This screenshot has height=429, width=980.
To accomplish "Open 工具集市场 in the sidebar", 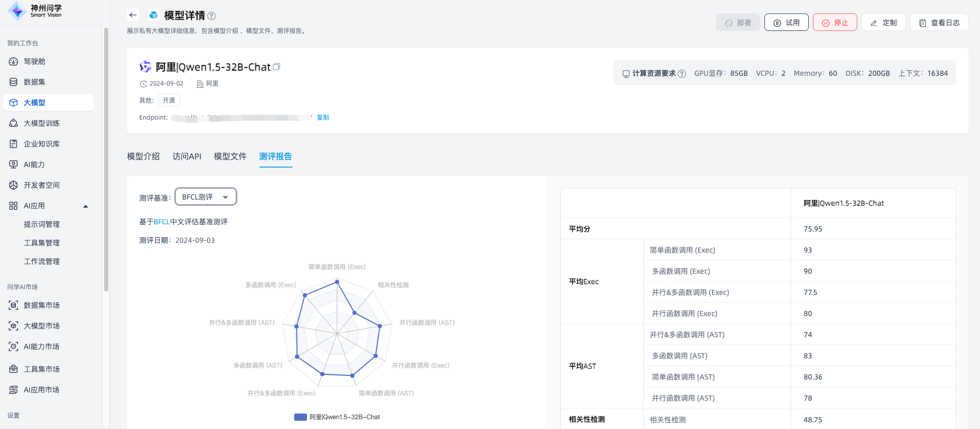I will click(x=41, y=369).
